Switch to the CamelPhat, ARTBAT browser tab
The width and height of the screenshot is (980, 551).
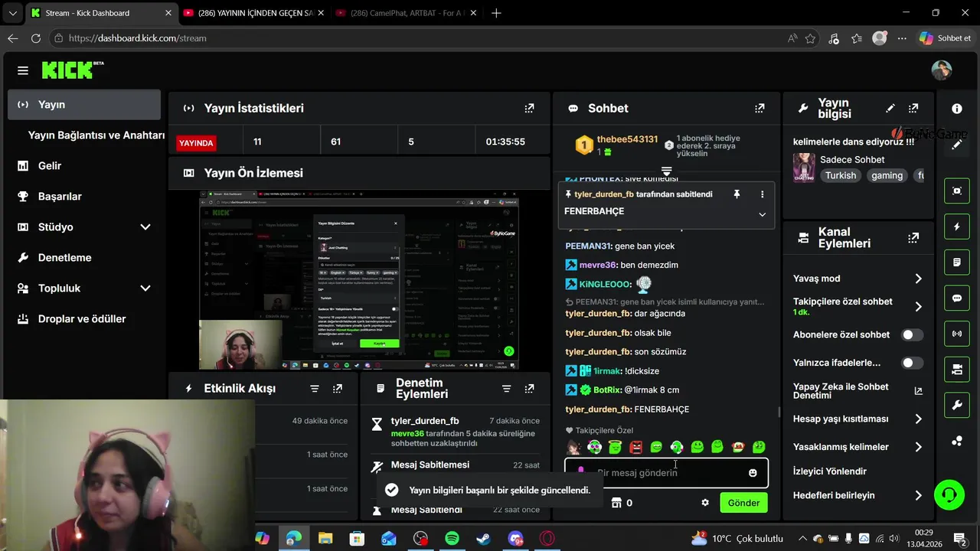pyautogui.click(x=406, y=13)
